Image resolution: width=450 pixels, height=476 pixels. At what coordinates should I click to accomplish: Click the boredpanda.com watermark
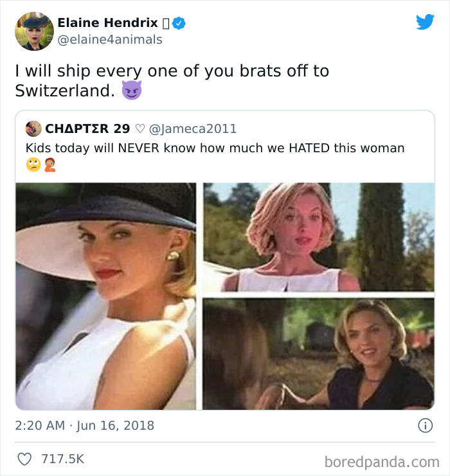click(x=382, y=461)
